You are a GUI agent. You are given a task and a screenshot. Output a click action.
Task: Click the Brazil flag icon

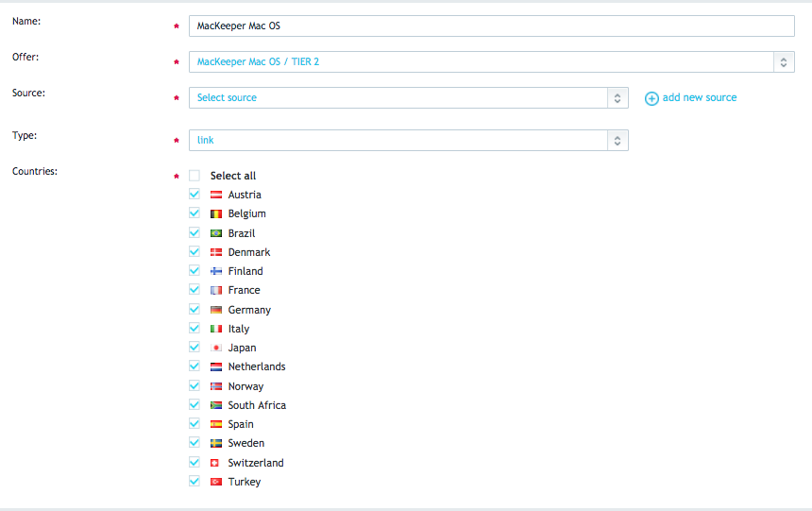coord(216,233)
